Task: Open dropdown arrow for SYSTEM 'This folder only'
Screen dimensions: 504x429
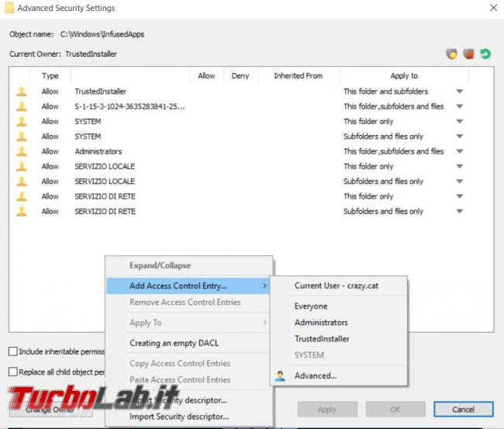Action: point(460,121)
